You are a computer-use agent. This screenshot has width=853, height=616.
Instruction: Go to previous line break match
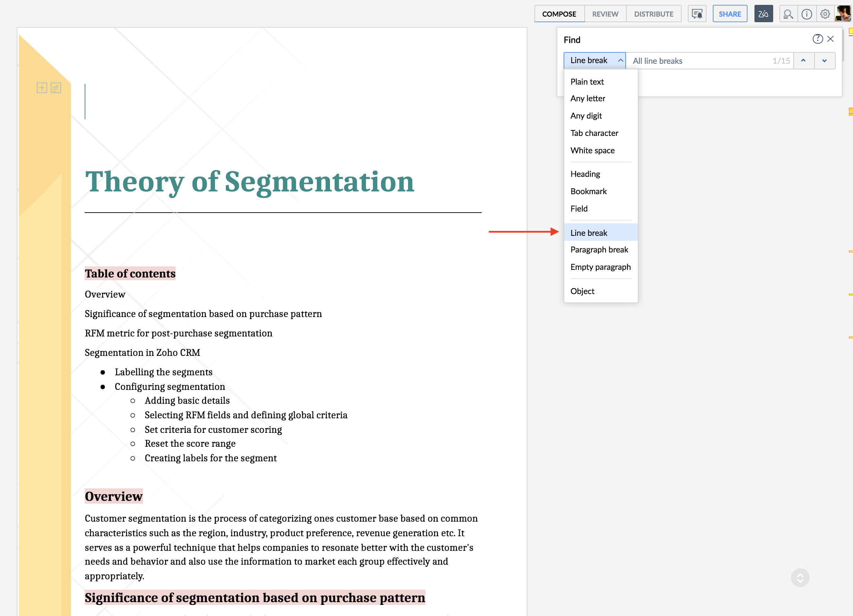click(x=803, y=60)
